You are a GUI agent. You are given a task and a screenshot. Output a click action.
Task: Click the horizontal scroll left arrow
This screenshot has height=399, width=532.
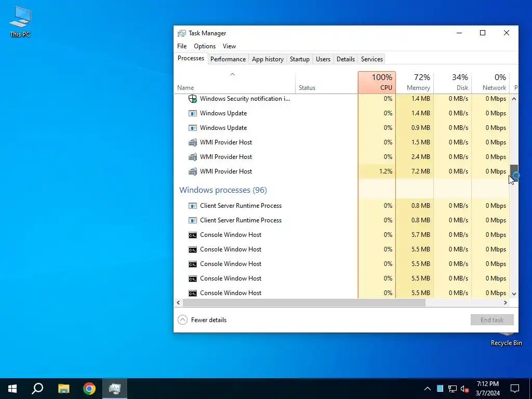point(179,303)
